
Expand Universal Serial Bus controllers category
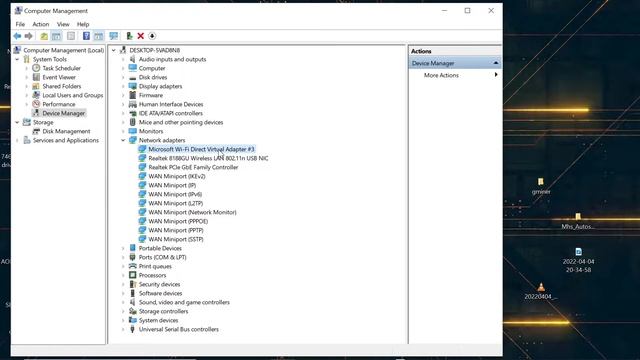[123, 329]
